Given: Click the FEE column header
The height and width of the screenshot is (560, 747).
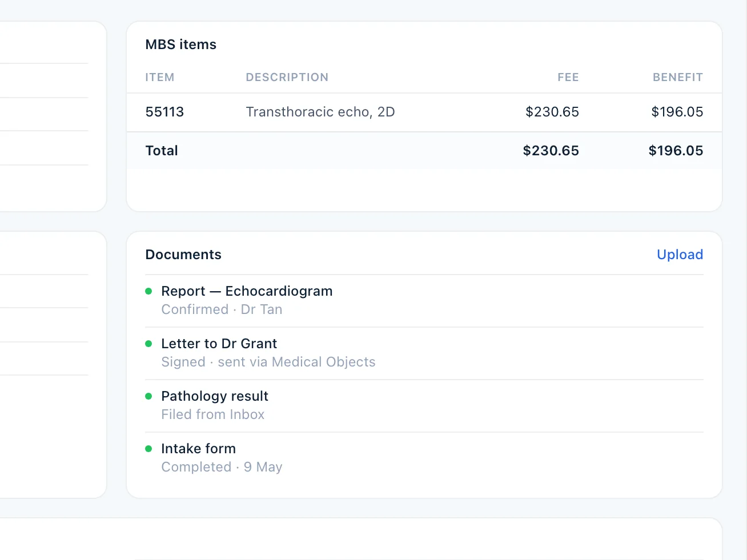Looking at the screenshot, I should click(x=568, y=78).
